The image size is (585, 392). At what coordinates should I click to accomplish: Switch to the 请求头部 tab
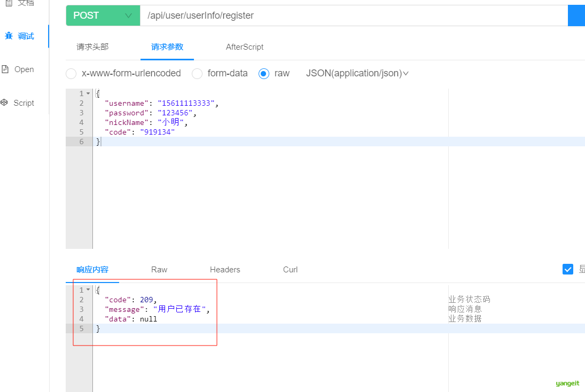tap(92, 47)
